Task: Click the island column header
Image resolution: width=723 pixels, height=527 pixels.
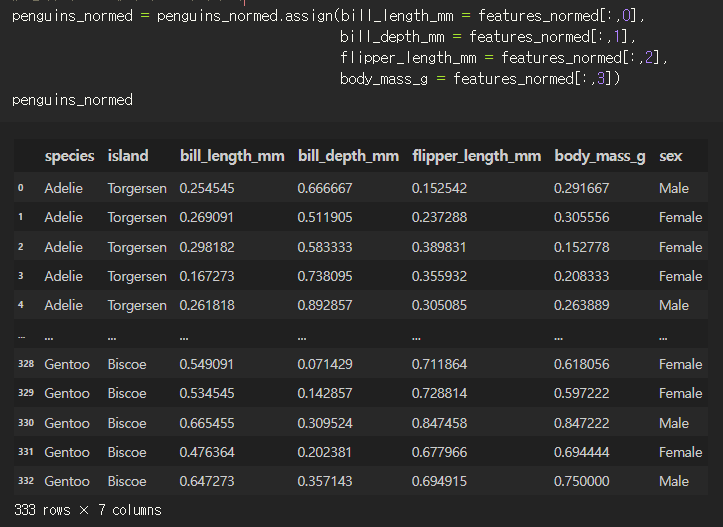Action: 128,156
